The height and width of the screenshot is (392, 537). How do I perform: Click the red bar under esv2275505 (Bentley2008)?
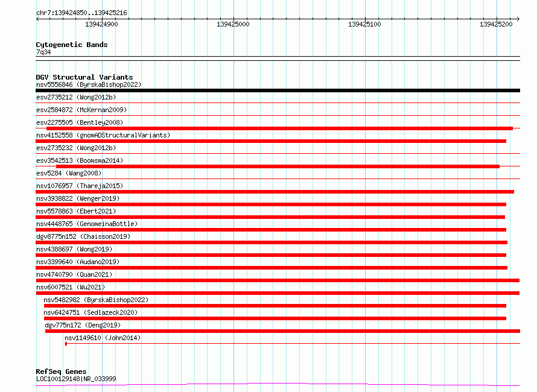(x=279, y=128)
